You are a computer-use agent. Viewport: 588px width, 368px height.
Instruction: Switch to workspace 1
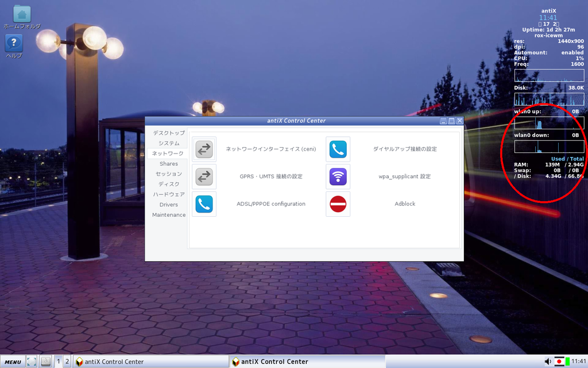[x=59, y=362]
